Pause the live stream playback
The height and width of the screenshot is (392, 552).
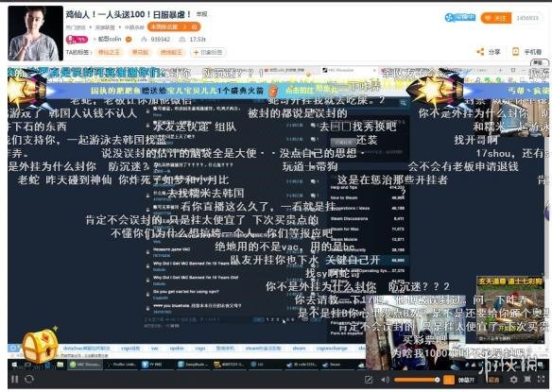[15, 379]
